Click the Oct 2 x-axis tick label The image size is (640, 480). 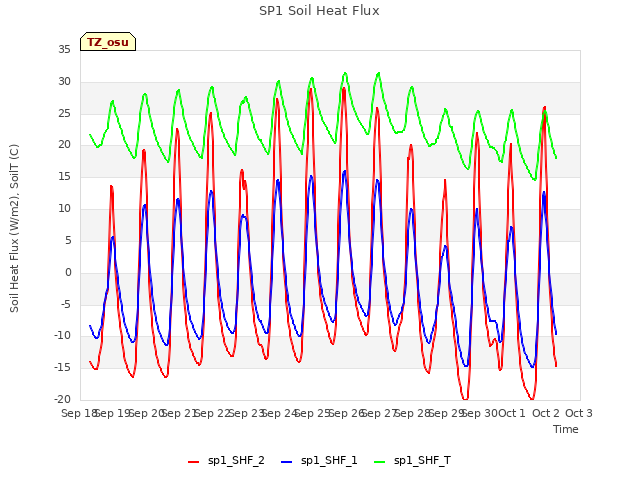tap(545, 413)
